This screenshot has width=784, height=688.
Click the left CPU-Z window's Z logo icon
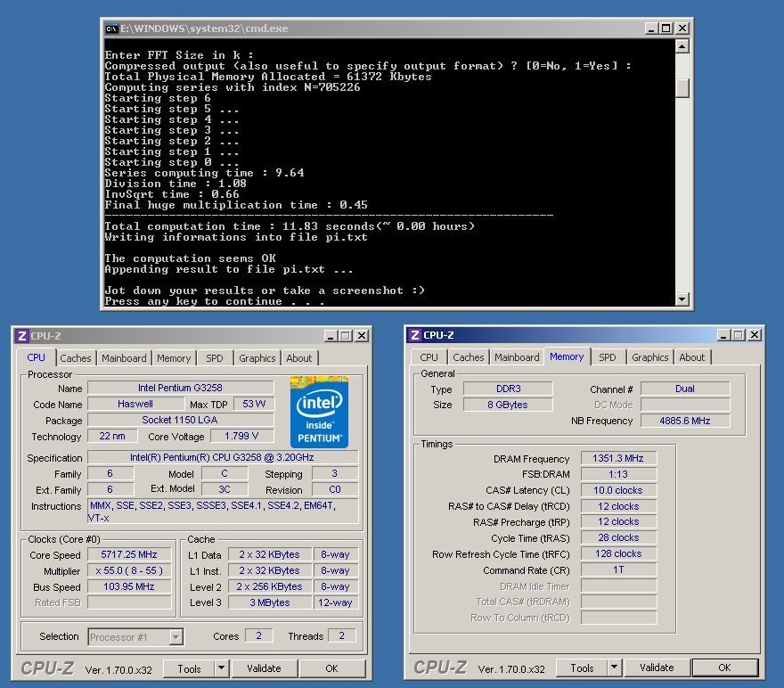[x=21, y=336]
